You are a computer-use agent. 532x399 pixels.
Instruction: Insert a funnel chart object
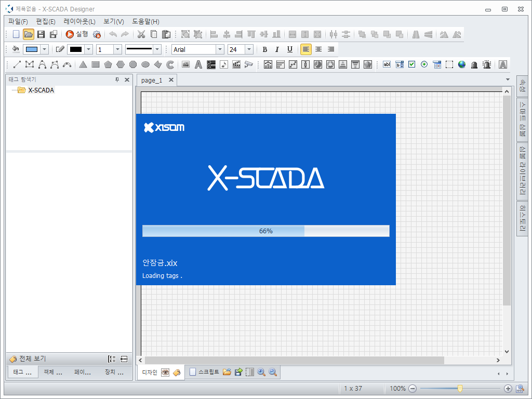pos(355,64)
